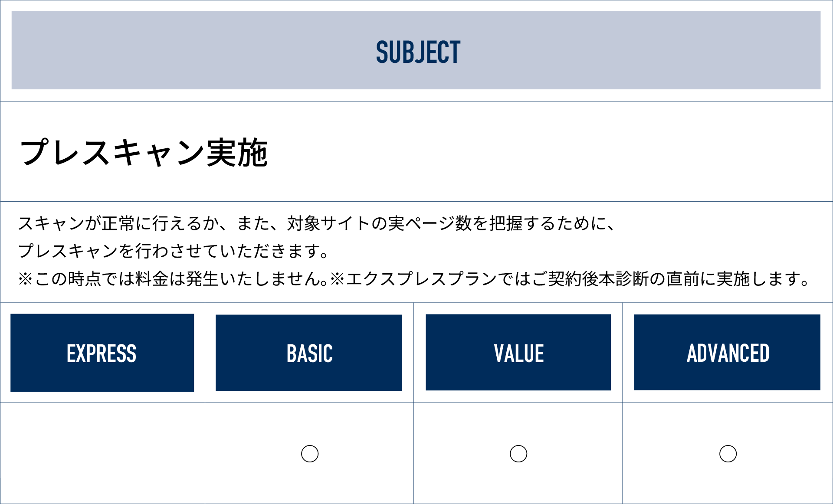Screen dimensions: 833x504
Task: Click the ※ mark before この時点では
Action: coord(25,279)
